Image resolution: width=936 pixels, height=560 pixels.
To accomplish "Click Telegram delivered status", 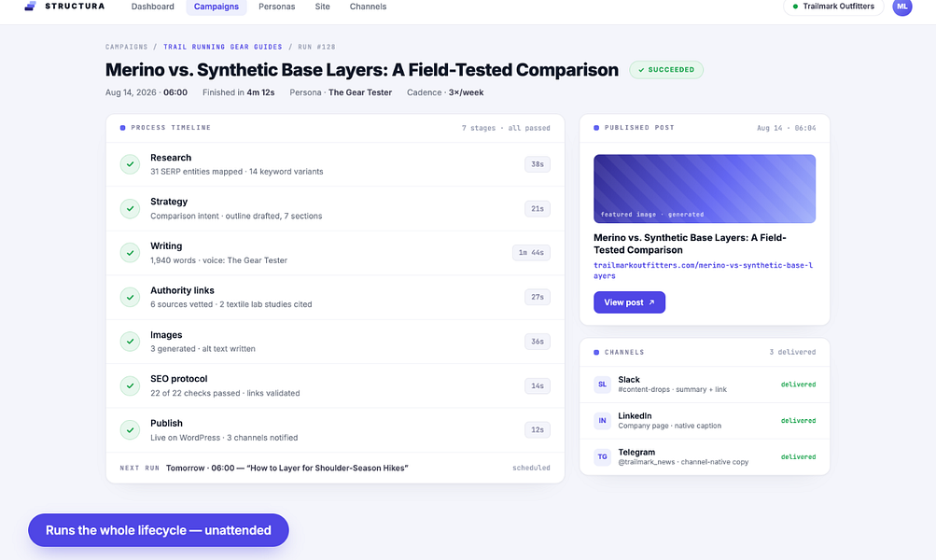I will tap(798, 456).
